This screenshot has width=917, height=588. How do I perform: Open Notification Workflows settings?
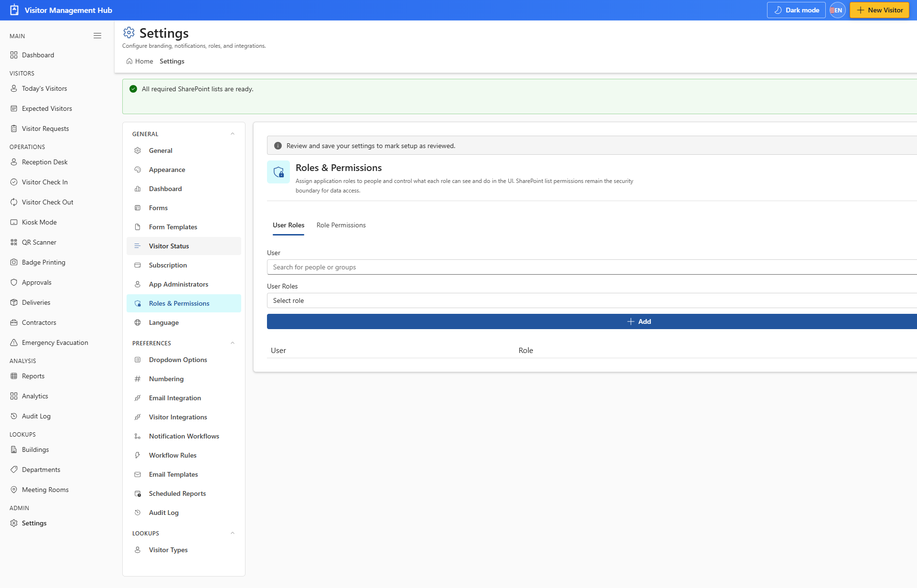point(184,436)
